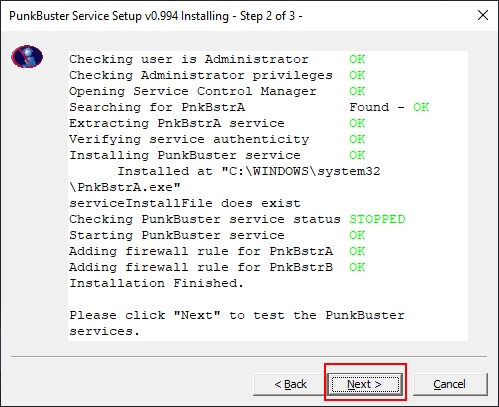Click the 'Found - OK' status text

(x=389, y=107)
